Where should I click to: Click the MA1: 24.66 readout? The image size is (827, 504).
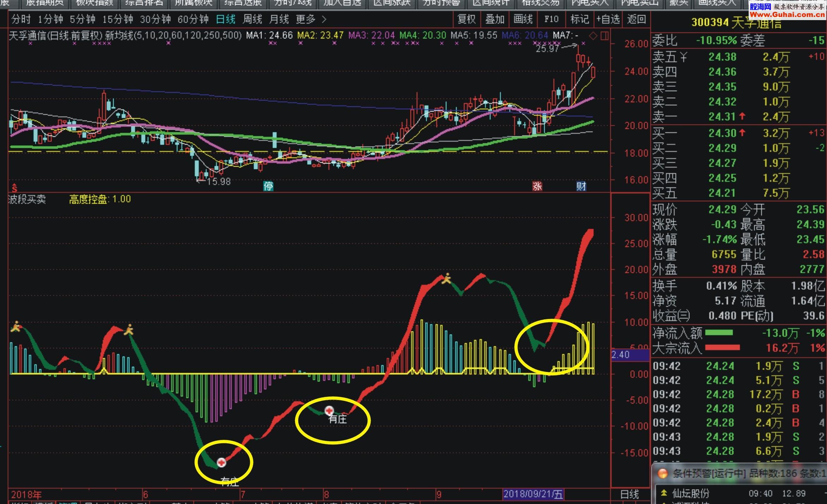[x=269, y=35]
